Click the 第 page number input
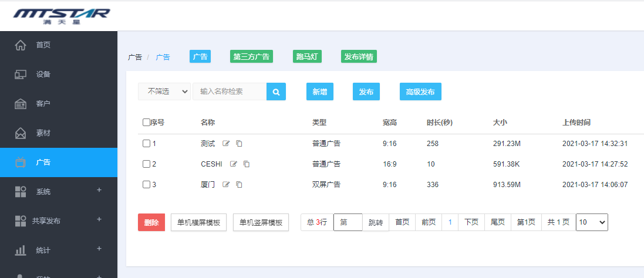The height and width of the screenshot is (278, 644). [x=348, y=222]
